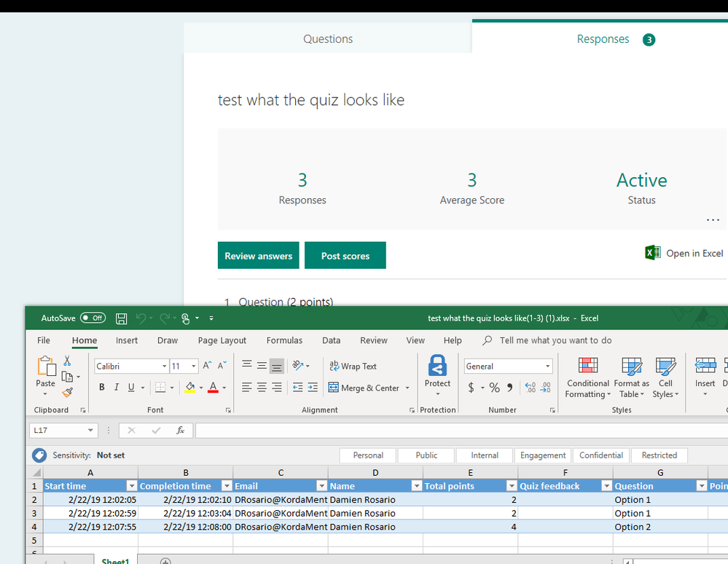This screenshot has width=728, height=564.
Task: Decrease indent
Action: 297,388
